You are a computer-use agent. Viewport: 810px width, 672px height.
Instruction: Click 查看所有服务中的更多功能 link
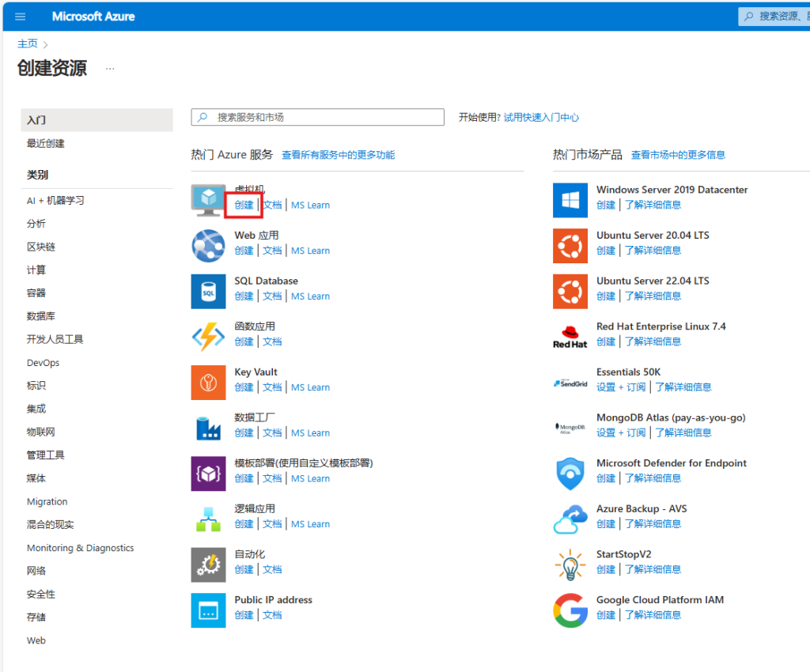tap(338, 155)
